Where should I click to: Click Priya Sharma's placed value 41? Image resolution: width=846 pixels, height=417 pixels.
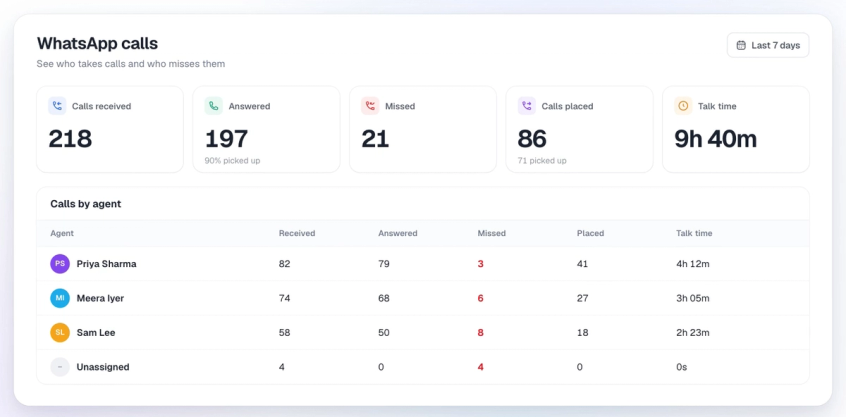(582, 264)
